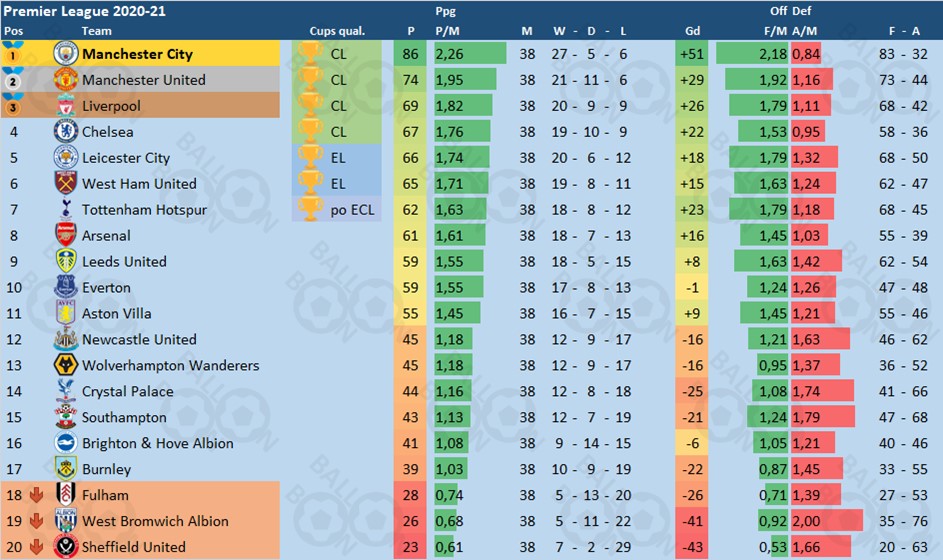Viewport: 943px width, 560px height.
Task: Click the first place gold medal badge
Action: click(x=13, y=54)
